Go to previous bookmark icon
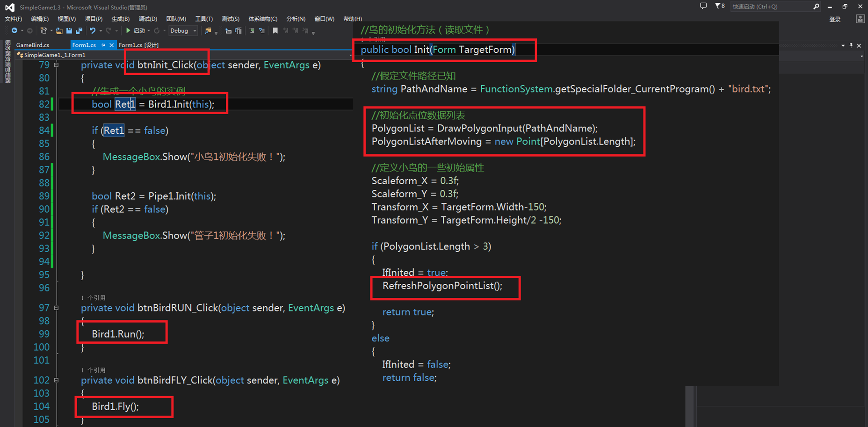This screenshot has width=868, height=427. 286,30
